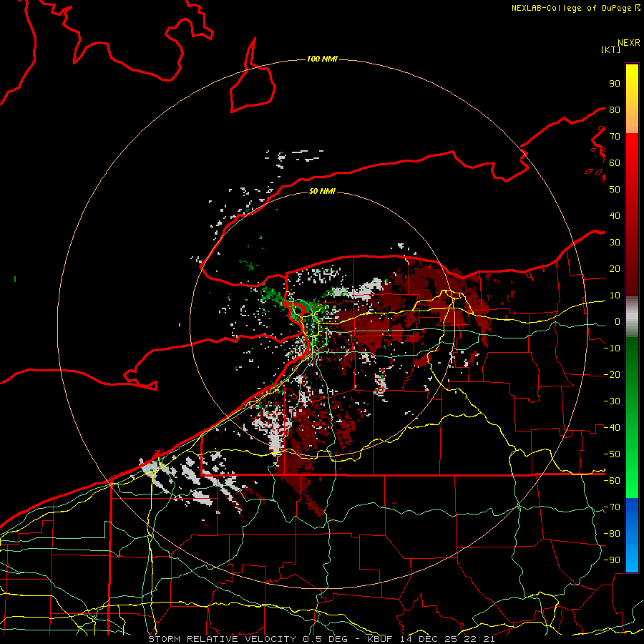644x644 pixels.
Task: Click the -90 scale label
Action: (612, 560)
